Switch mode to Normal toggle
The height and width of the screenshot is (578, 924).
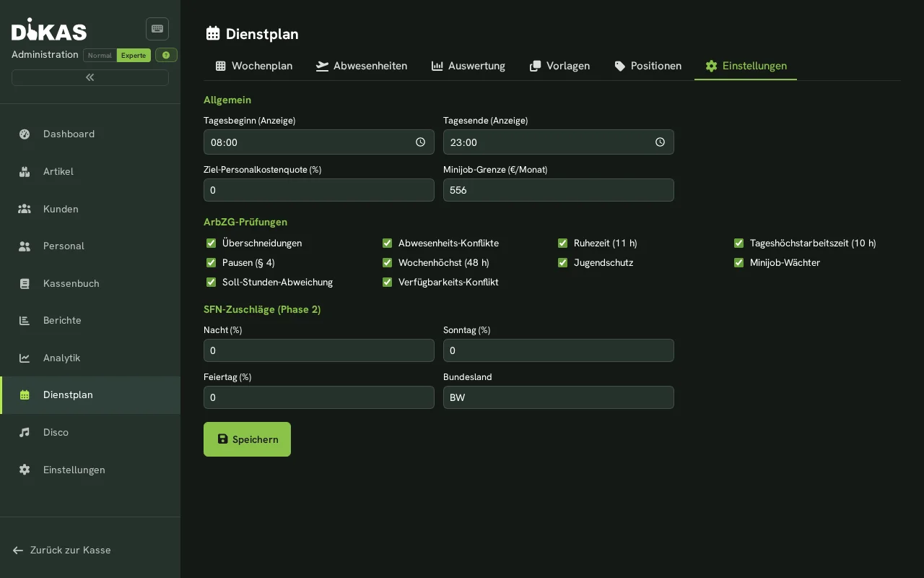click(100, 55)
